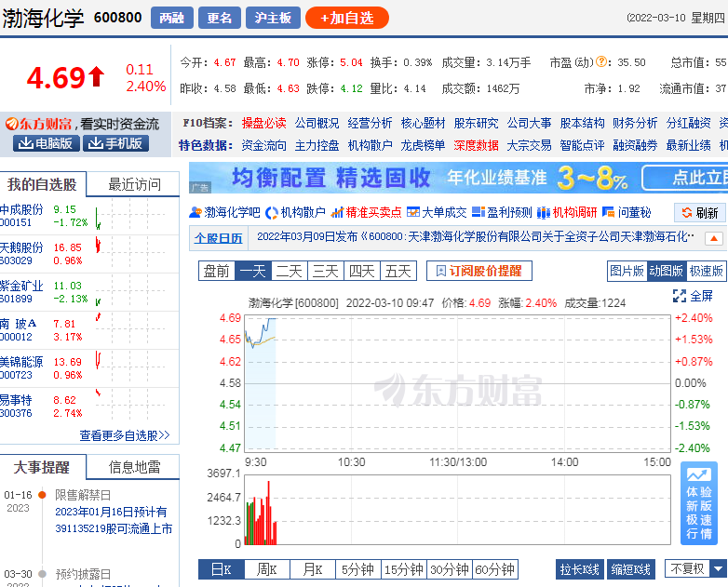Select 一天 chart range
This screenshot has width=728, height=587.
(x=253, y=271)
